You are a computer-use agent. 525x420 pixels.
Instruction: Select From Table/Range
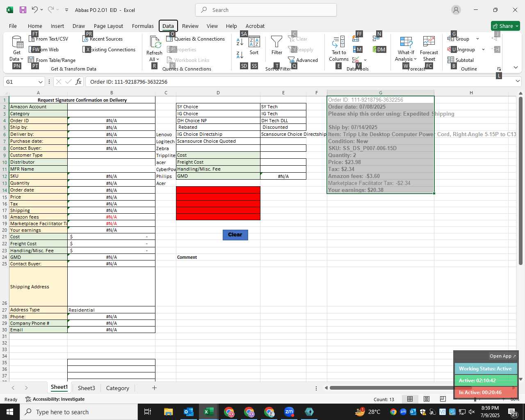52,60
